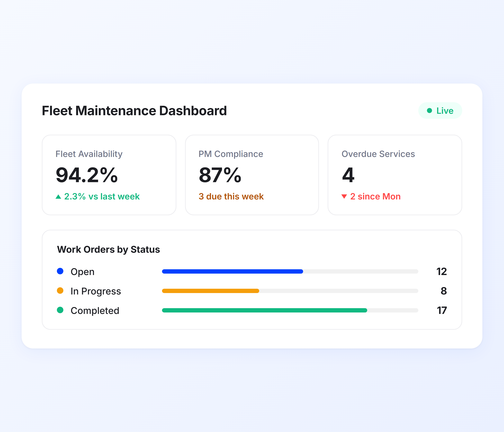Select the Open status label
Image resolution: width=504 pixels, height=432 pixels.
coord(82,272)
